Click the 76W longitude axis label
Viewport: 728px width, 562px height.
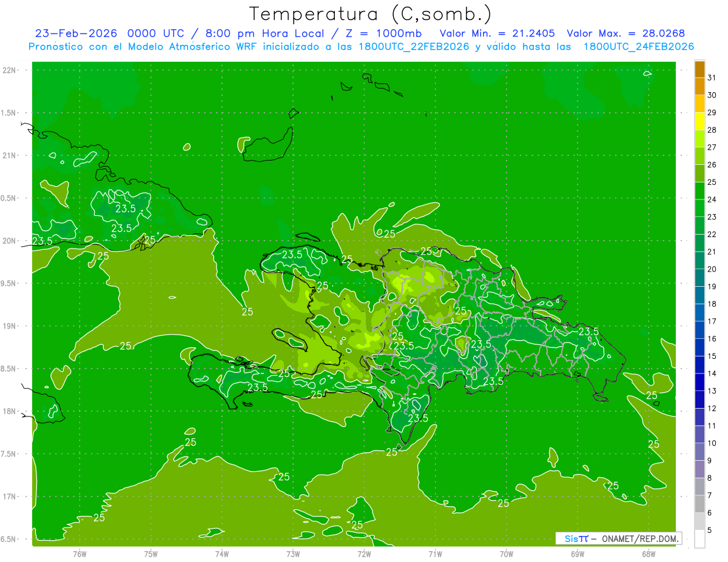tap(79, 554)
